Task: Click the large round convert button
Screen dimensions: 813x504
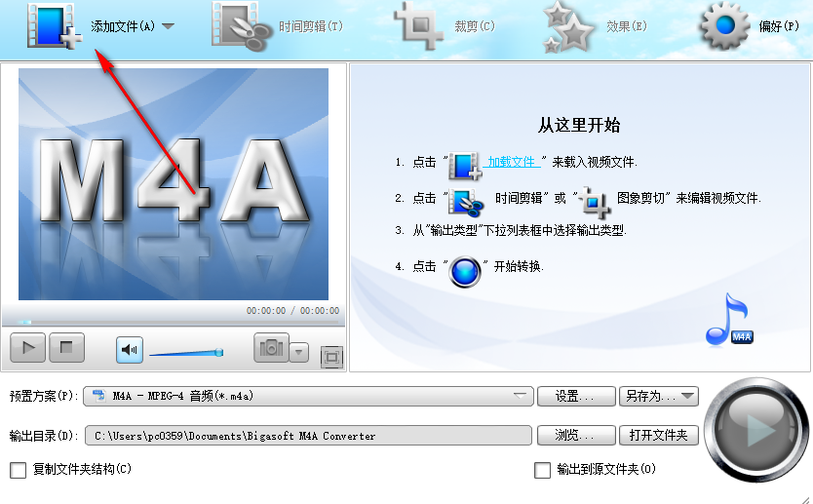Action: coord(756,430)
